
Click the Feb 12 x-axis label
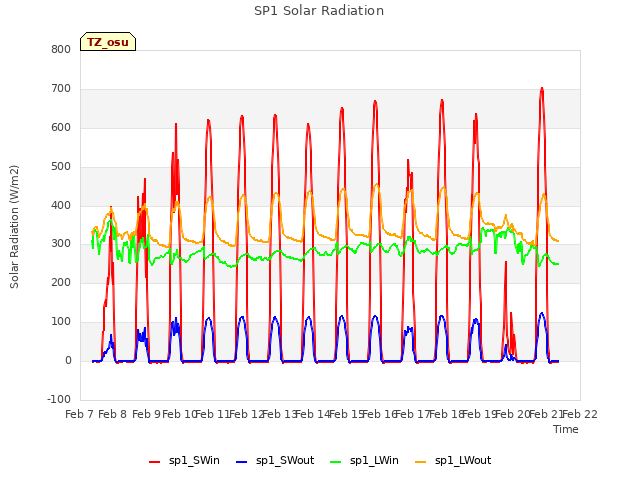pos(247,415)
